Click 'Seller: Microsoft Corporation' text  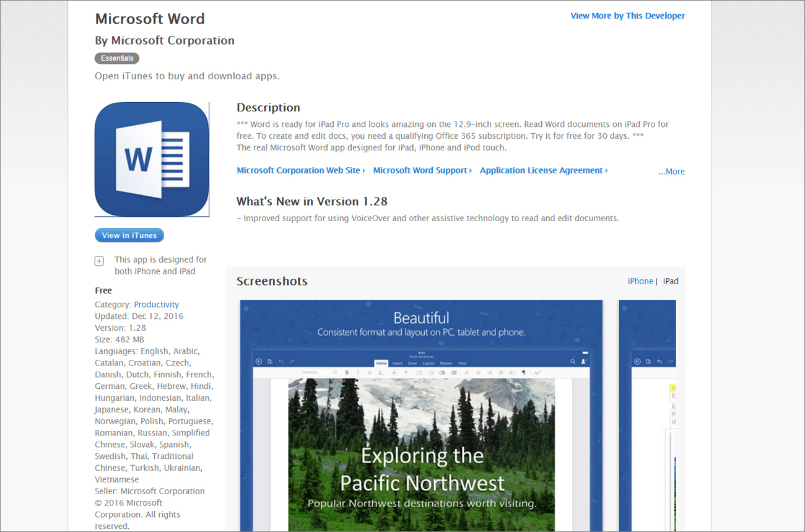coord(150,491)
